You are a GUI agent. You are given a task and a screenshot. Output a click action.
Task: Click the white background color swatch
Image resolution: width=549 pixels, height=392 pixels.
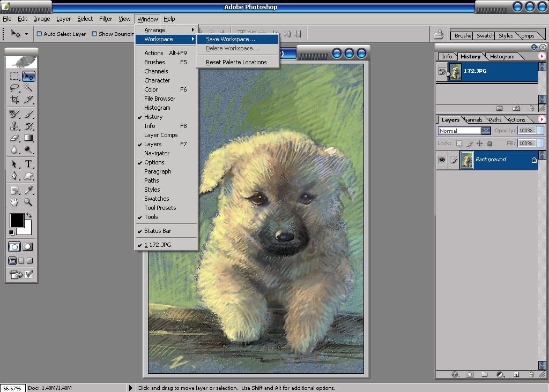(27, 230)
